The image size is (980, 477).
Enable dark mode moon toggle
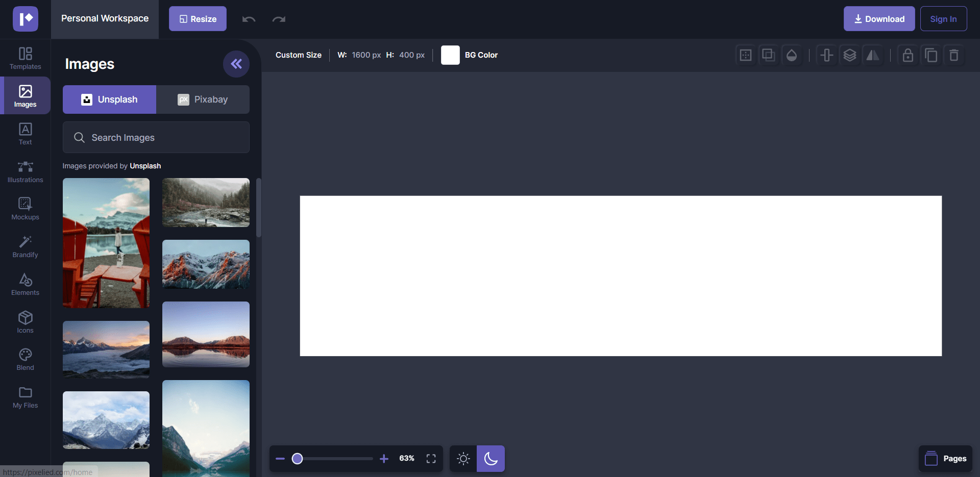pos(491,459)
